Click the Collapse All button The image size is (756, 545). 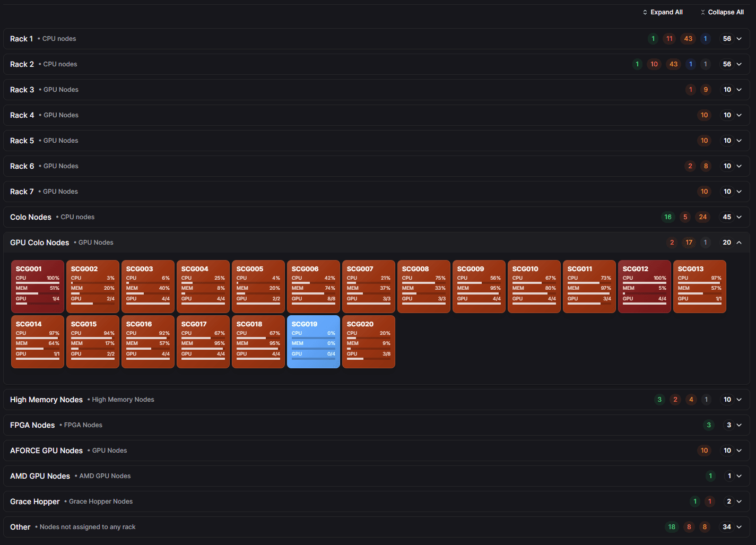[722, 12]
